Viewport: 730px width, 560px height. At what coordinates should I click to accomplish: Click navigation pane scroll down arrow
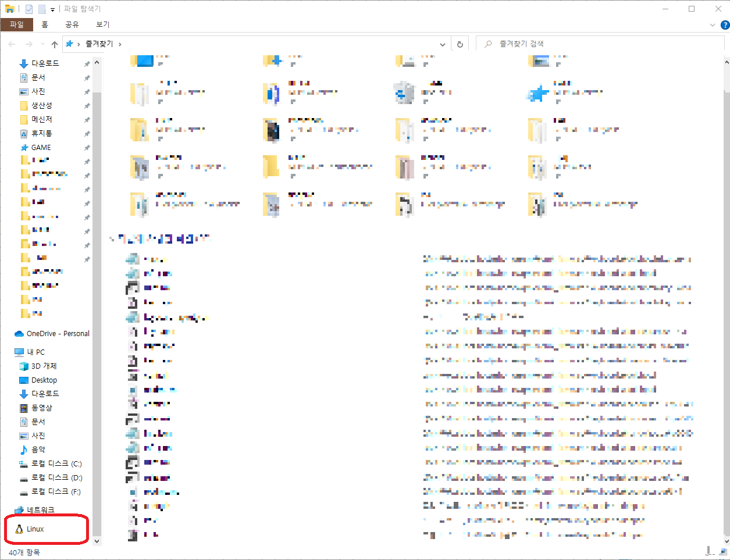97,541
